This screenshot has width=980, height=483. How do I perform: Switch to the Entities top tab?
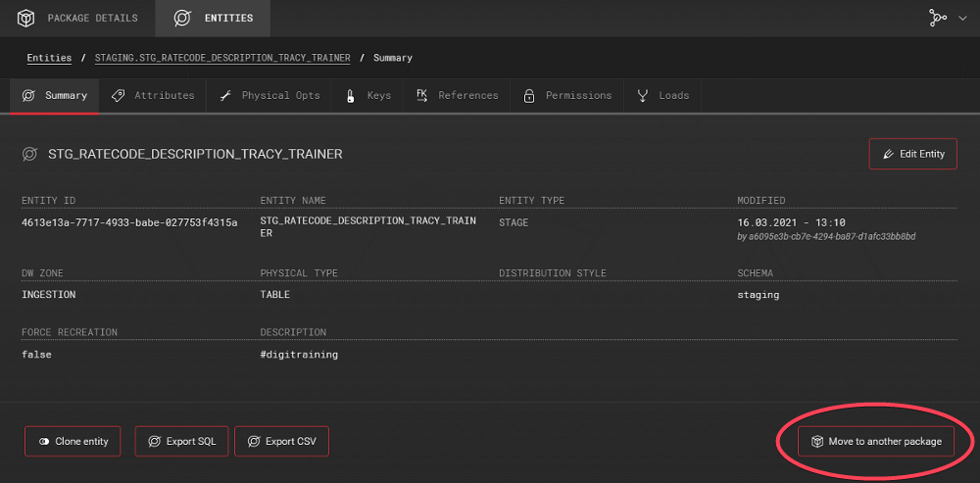click(x=213, y=18)
